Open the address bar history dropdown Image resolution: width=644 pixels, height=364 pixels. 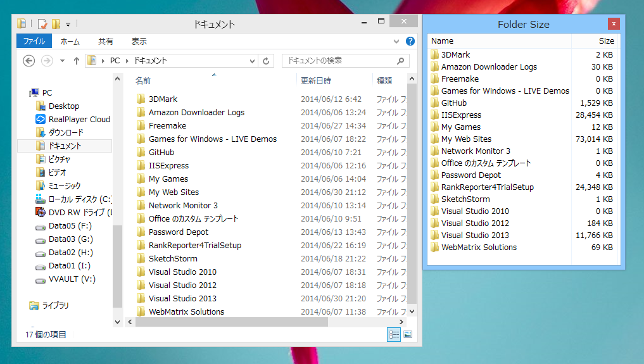tap(252, 61)
